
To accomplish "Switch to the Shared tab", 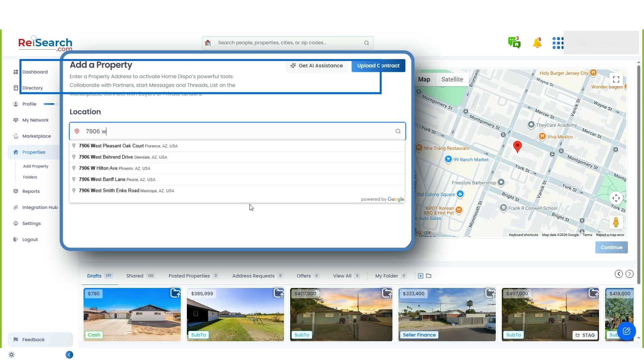I will click(x=141, y=276).
